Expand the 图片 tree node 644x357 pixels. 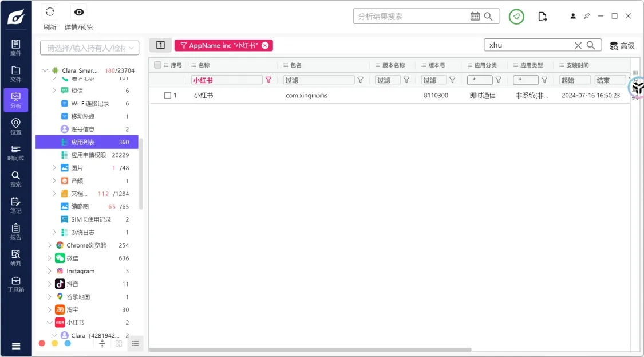(54, 168)
